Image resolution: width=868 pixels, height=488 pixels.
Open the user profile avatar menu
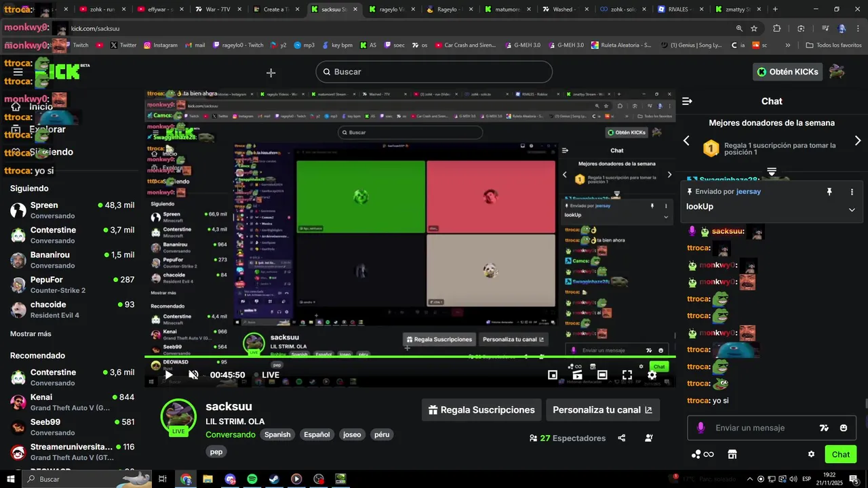coord(837,72)
